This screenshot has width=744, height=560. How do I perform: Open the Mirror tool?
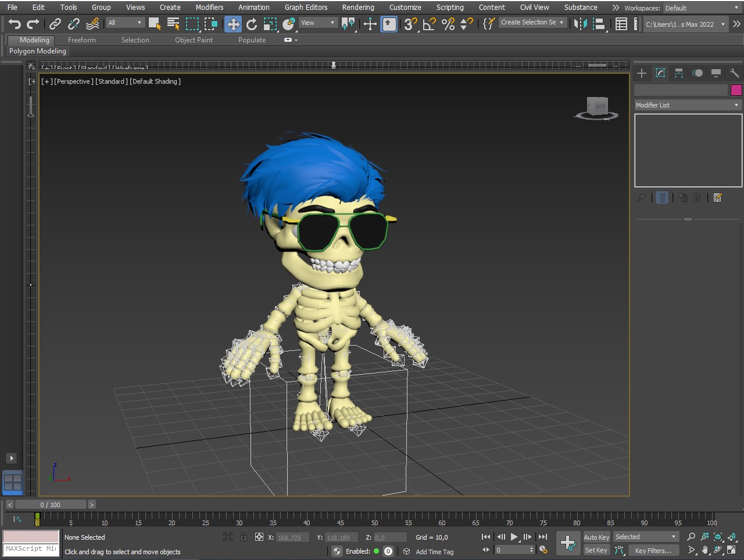[x=580, y=24]
